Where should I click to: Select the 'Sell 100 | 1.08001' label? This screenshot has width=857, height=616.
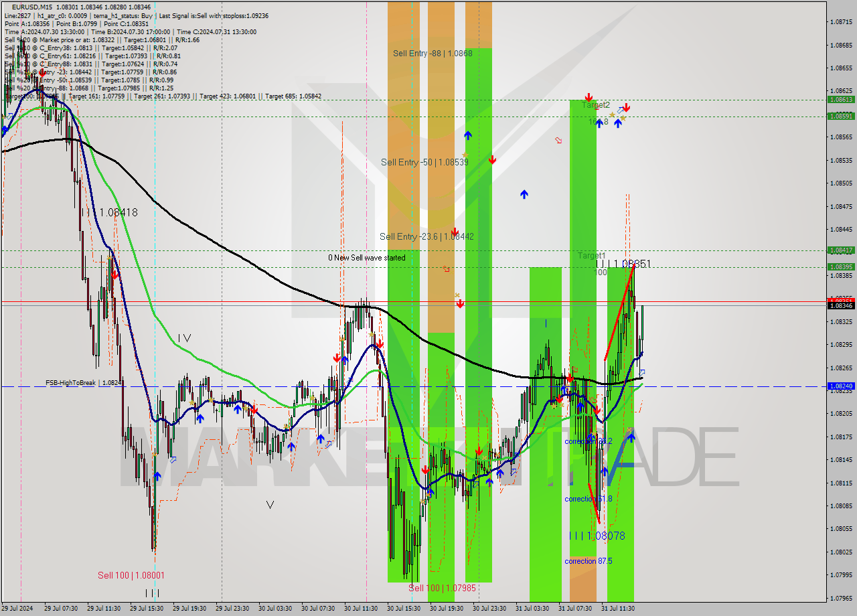pos(131,575)
